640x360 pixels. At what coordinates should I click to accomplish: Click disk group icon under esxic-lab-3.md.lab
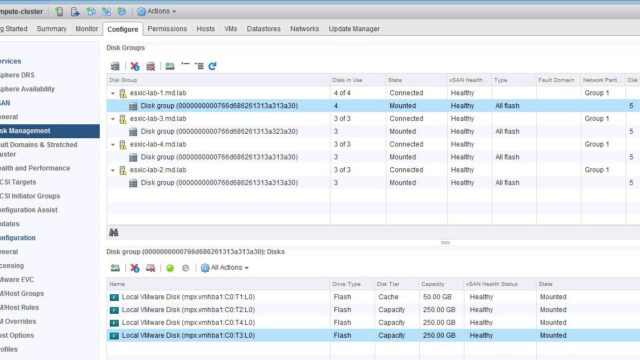(x=133, y=132)
